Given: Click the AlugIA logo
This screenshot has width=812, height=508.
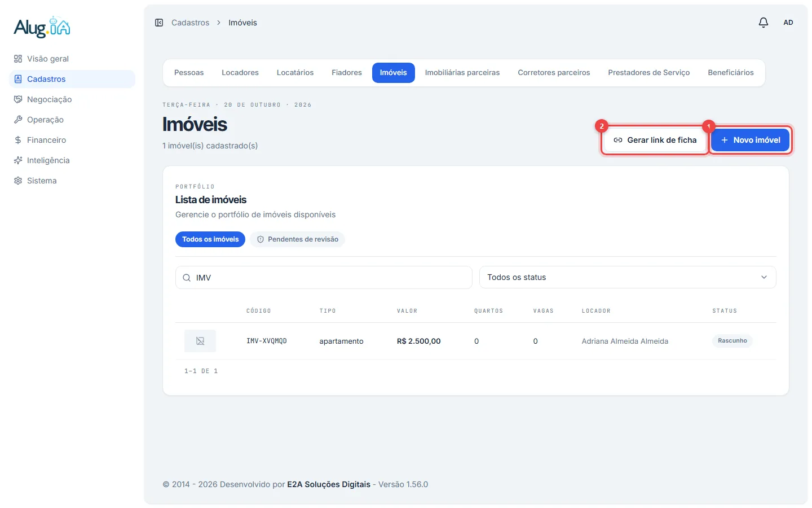Looking at the screenshot, I should point(42,27).
